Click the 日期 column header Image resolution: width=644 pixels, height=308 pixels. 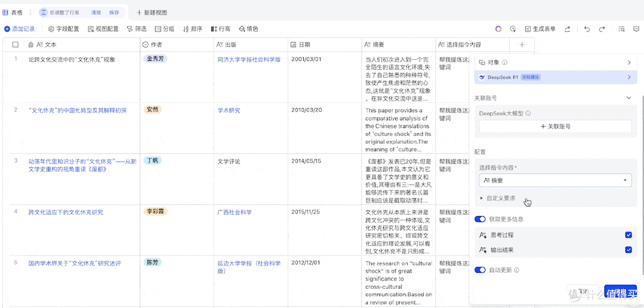click(325, 44)
